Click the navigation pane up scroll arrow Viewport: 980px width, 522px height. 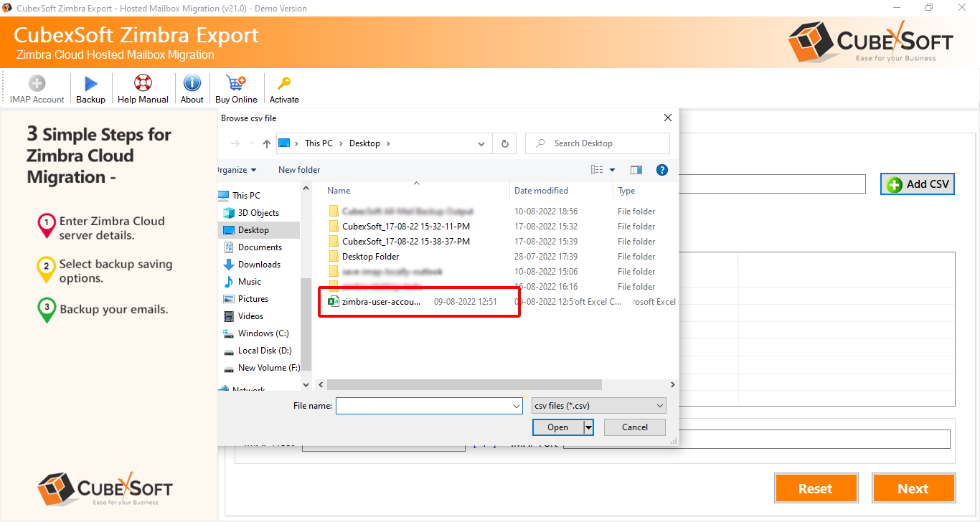point(306,188)
